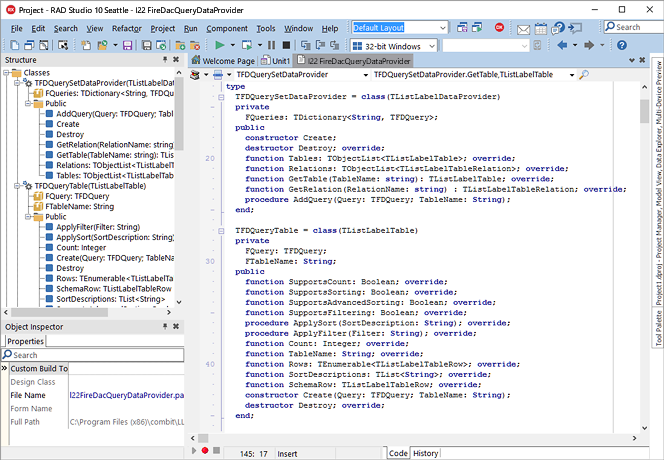The height and width of the screenshot is (460, 664).
Task: Click the Add File to Project icon
Action: tap(180, 45)
